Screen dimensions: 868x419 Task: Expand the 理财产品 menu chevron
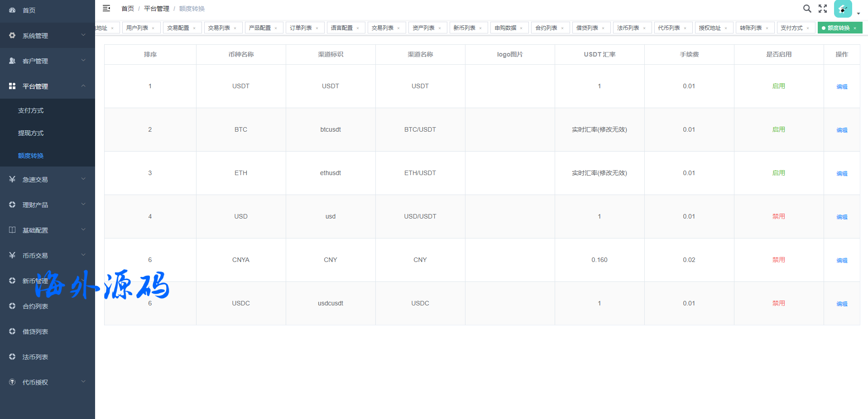coord(83,204)
